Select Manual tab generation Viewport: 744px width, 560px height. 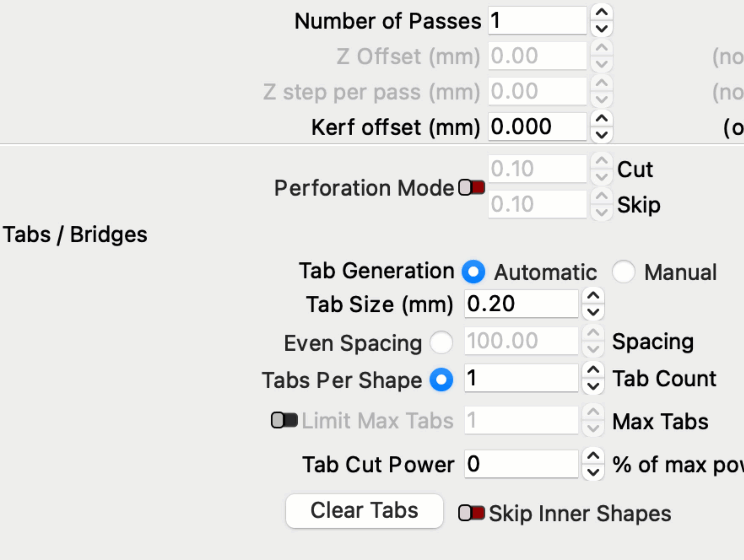(623, 272)
